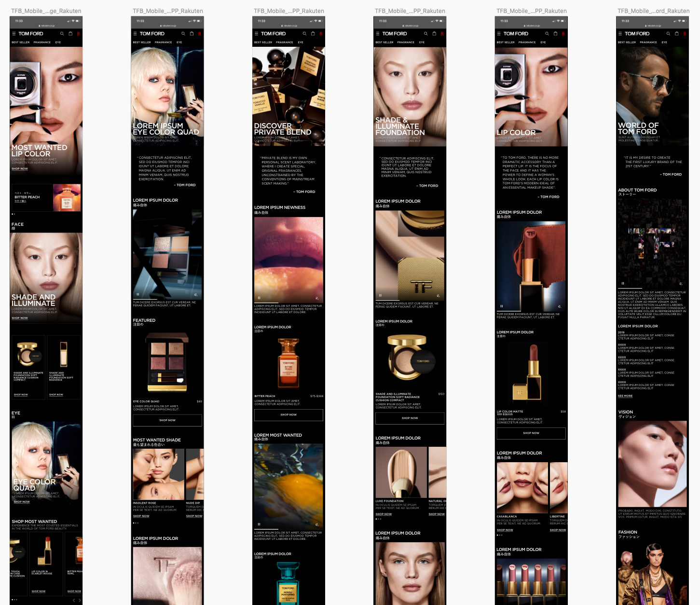
Task: Click search icon on Discover Private Blend artboard
Action: tap(304, 34)
